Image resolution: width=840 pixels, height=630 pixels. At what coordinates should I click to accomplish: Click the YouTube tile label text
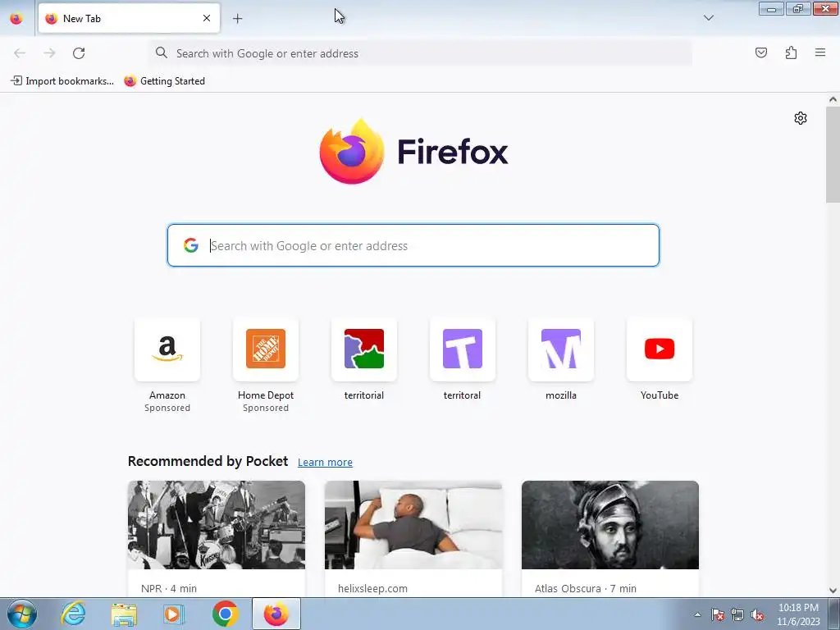[x=660, y=395]
